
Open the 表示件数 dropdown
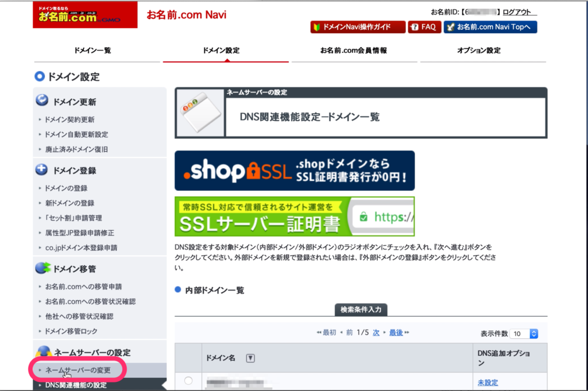(525, 334)
